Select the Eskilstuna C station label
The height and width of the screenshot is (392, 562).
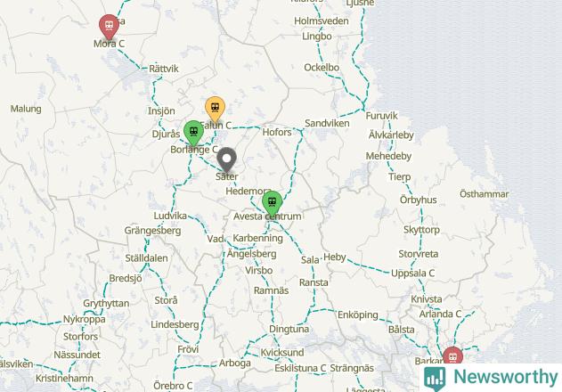point(300,368)
